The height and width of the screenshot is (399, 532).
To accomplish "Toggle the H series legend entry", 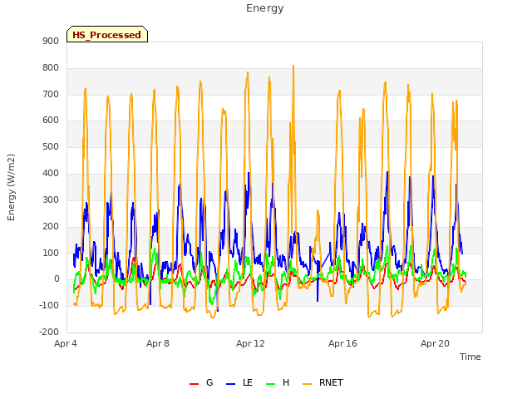I will (278, 382).
